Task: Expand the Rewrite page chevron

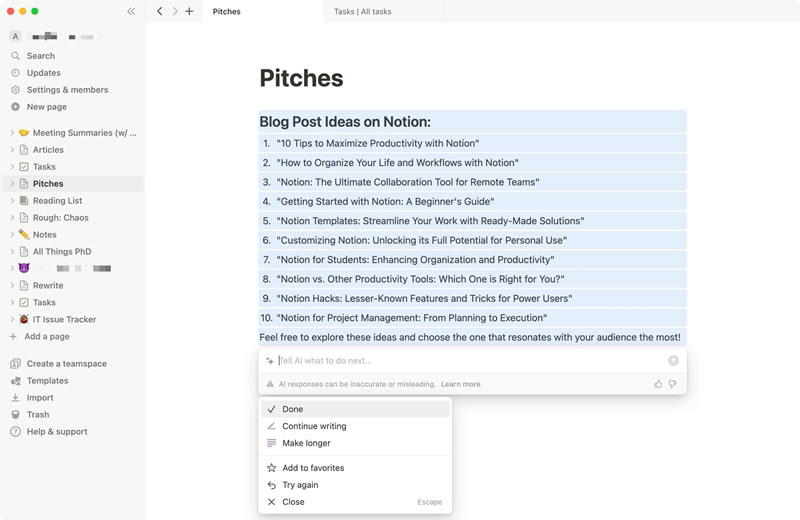Action: (x=12, y=285)
